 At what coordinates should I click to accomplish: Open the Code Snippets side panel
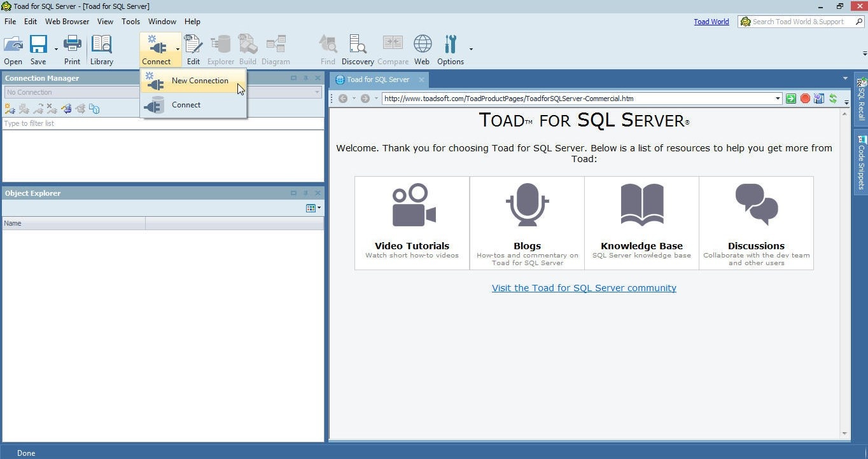click(861, 163)
